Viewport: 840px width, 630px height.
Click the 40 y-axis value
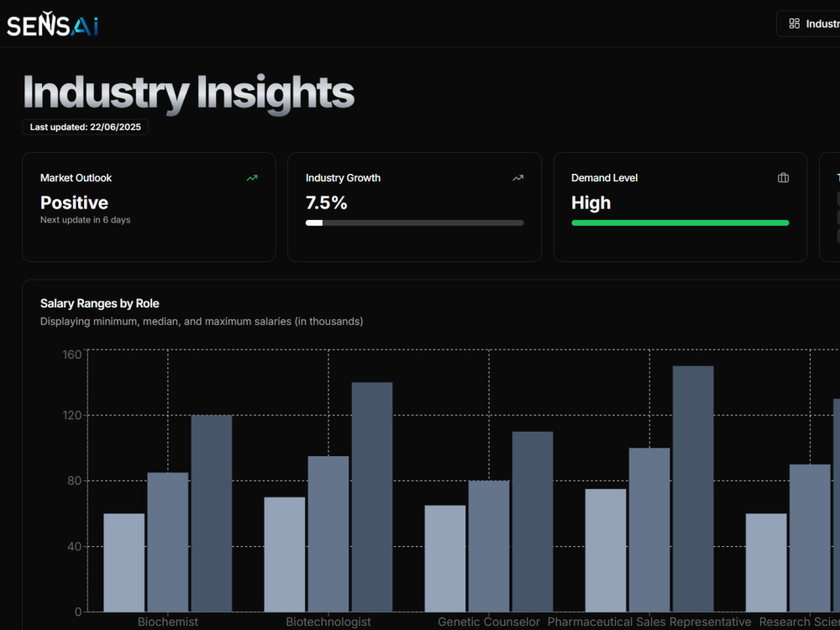[x=75, y=547]
